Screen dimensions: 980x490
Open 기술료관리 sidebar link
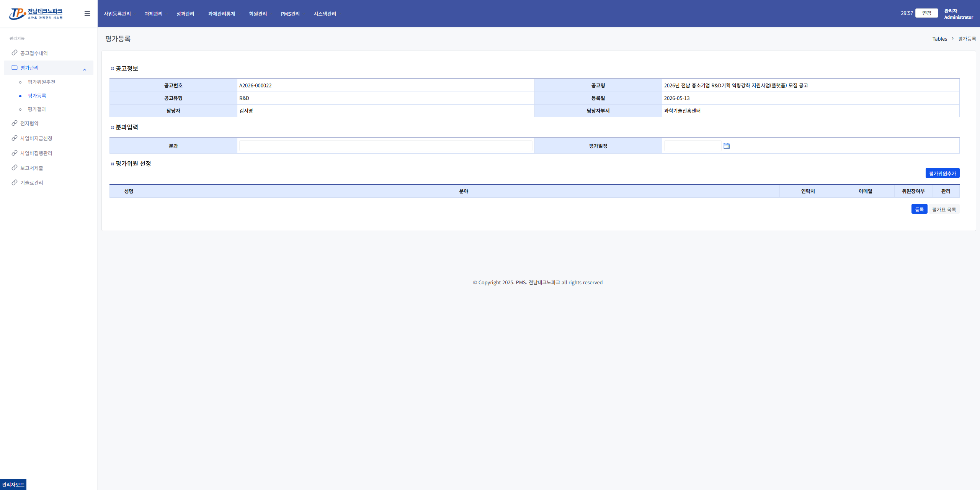(32, 183)
